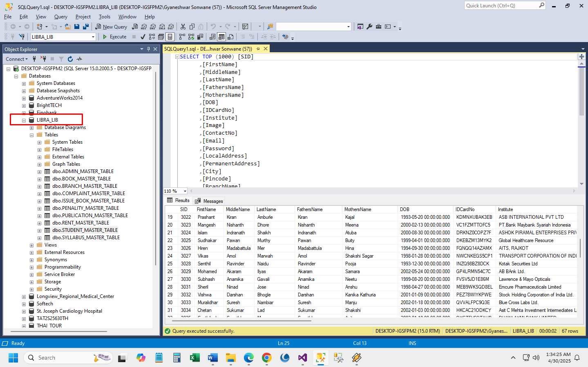
Task: Click the XMLA query icon
Action: (162, 27)
